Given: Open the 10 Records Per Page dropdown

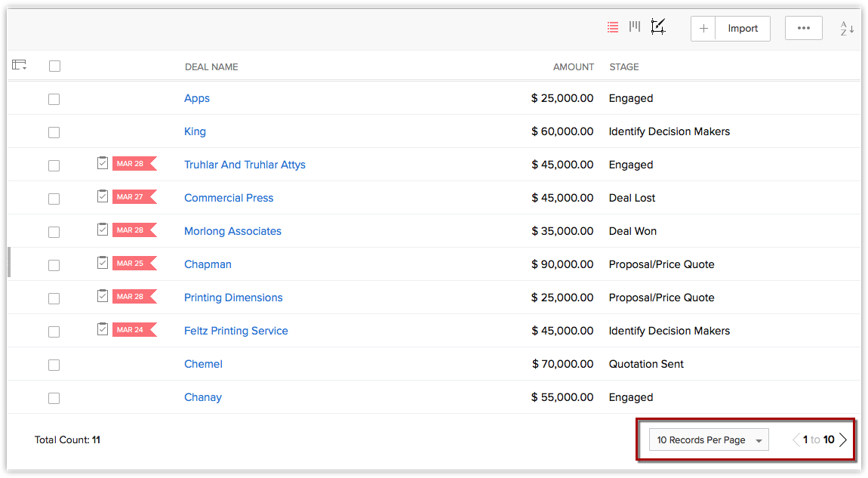Looking at the screenshot, I should click(x=709, y=440).
